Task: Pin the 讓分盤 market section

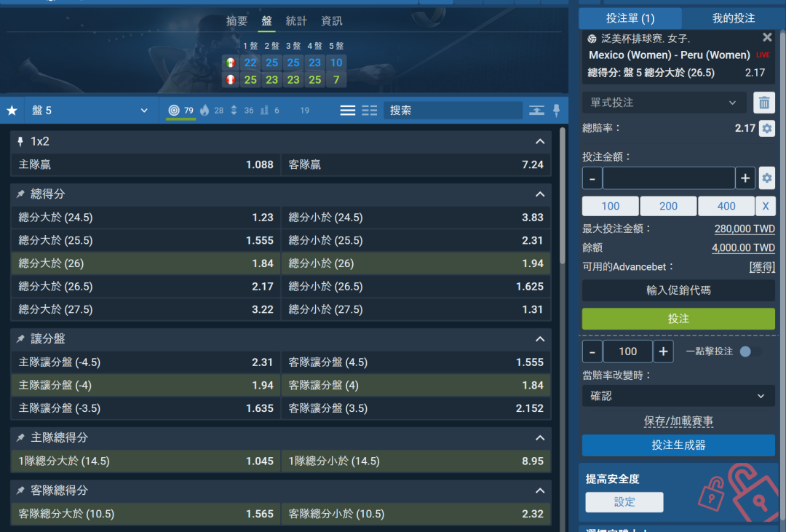Action: tap(20, 339)
